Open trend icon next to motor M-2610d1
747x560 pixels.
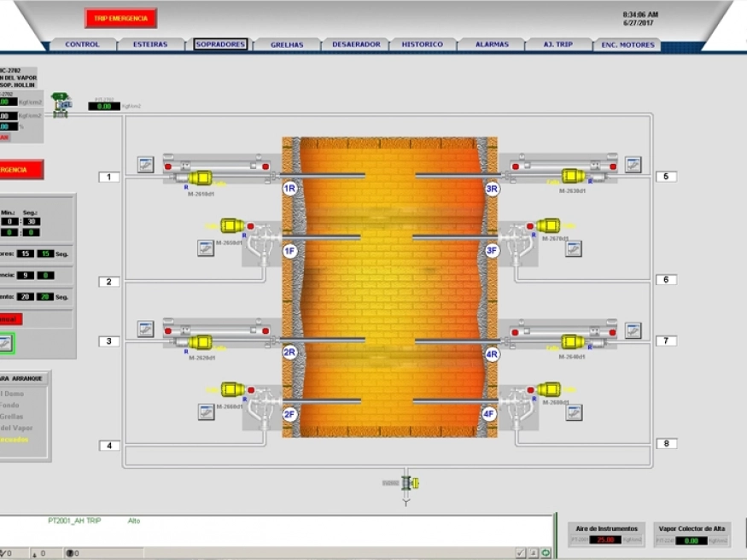coord(146,164)
